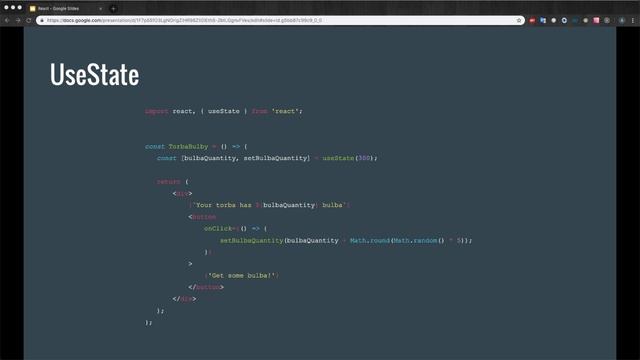
Task: Close the React - Google Slides tab
Action: (x=100, y=8)
